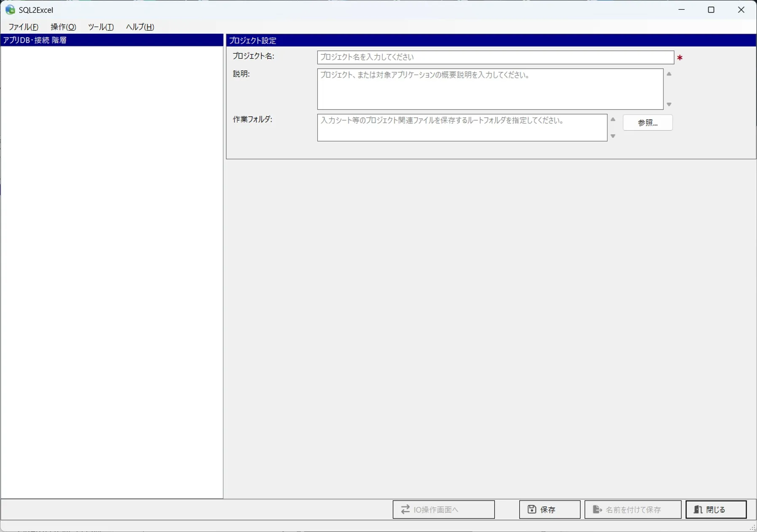Click the 参照... browse button
Viewport: 757px width, 532px height.
coord(647,123)
